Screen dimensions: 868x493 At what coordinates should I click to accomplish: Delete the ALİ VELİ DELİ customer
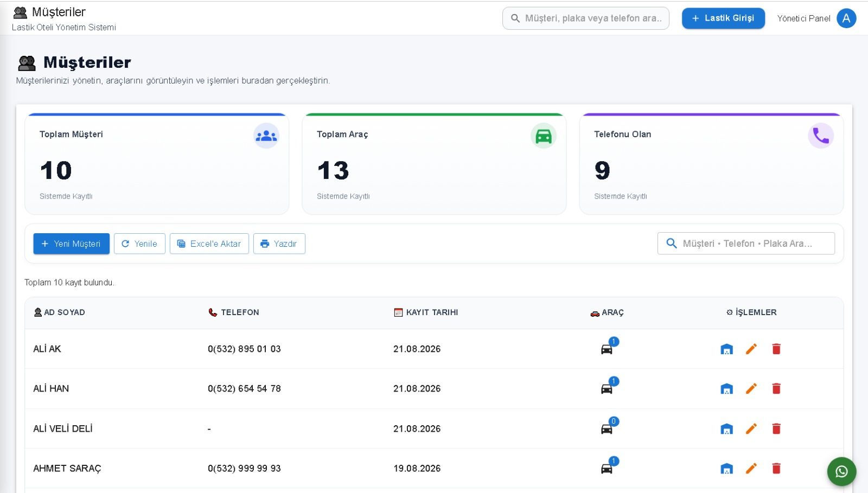pos(776,429)
